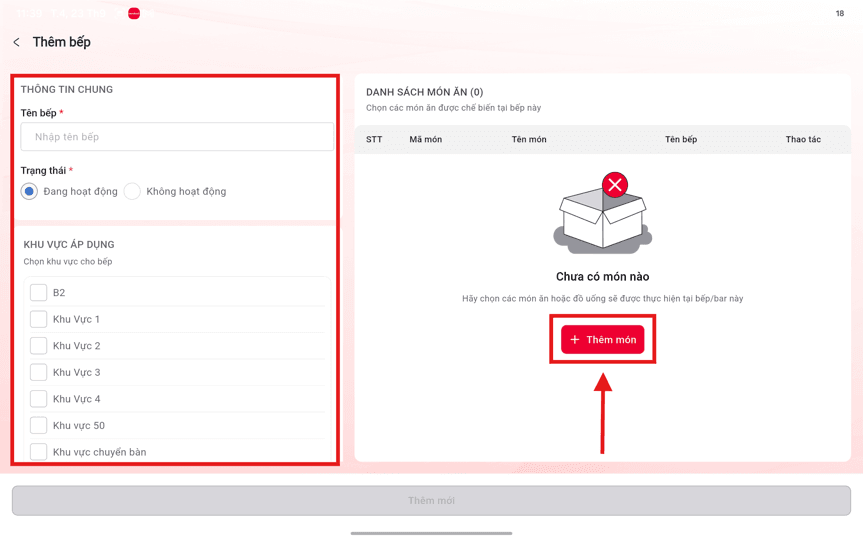Select Không hoạt động radio option

point(132,192)
